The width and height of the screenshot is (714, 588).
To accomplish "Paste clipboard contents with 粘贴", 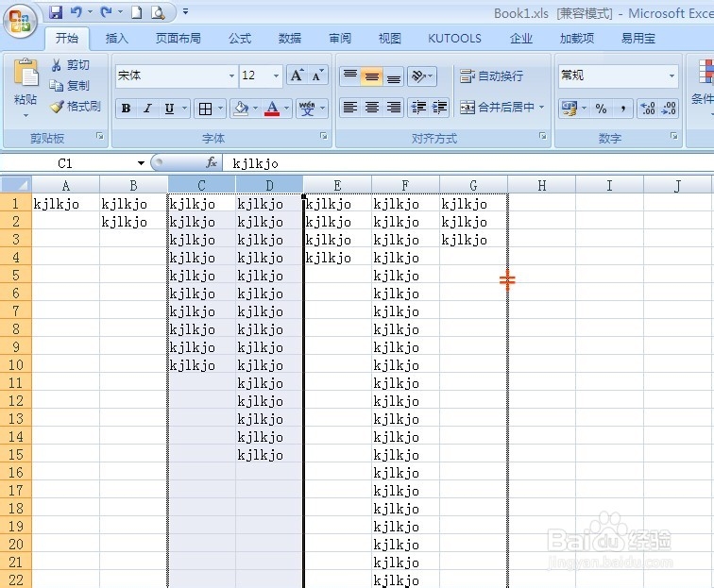I will (25, 88).
